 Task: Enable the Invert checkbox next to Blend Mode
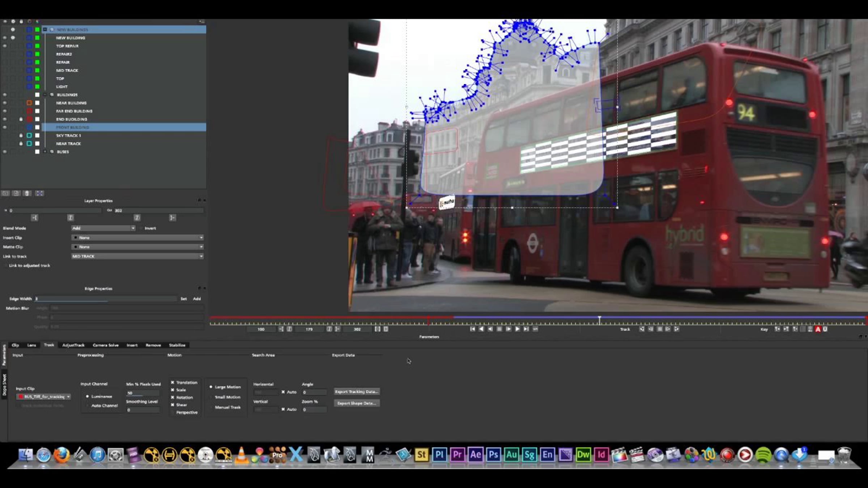click(141, 228)
